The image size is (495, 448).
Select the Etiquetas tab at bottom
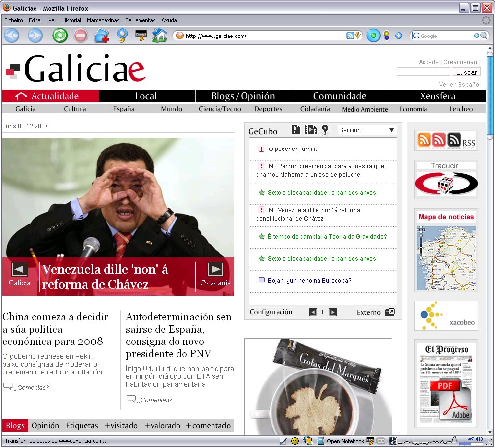tap(82, 426)
